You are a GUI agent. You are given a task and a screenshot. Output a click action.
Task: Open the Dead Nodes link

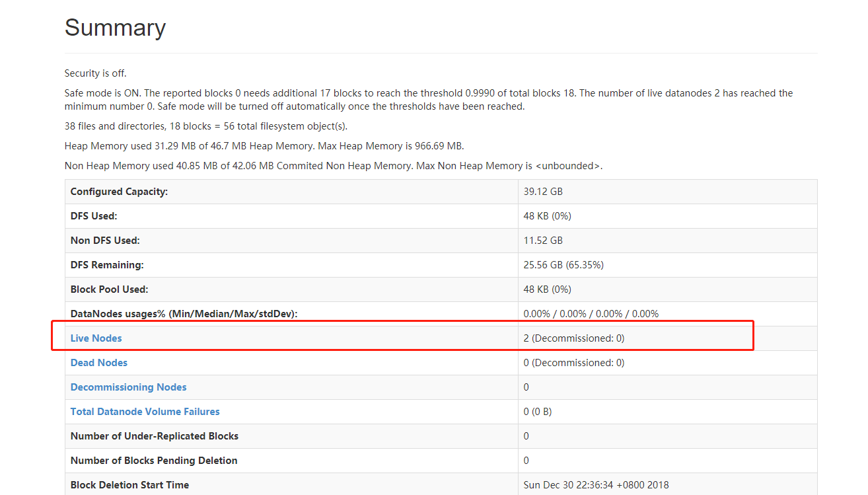[99, 363]
